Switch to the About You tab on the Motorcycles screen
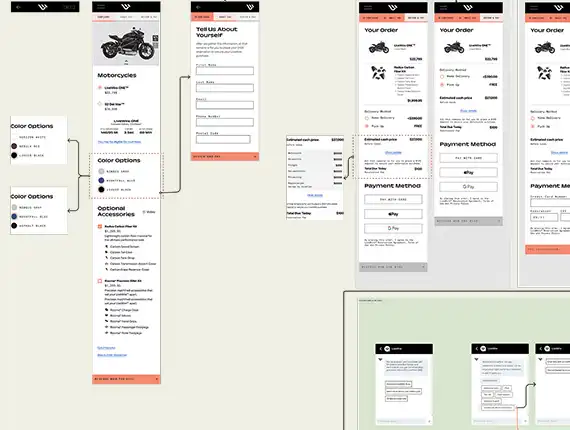Viewport: 570px width, 430px height. tap(126, 17)
